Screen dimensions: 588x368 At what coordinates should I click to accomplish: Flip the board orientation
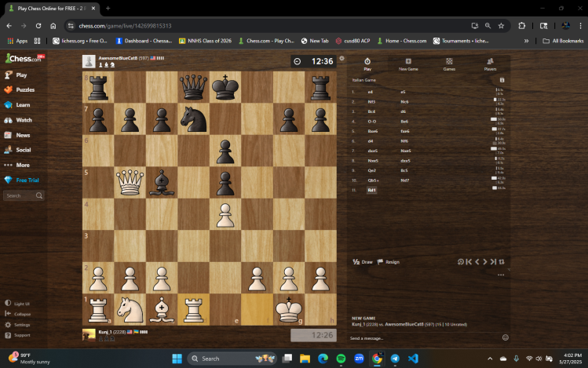[x=502, y=262]
